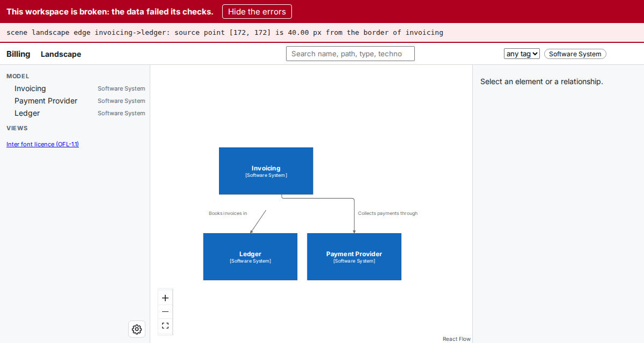Open the Billing workspace title
Image resolution: width=644 pixels, height=343 pixels.
tap(18, 54)
